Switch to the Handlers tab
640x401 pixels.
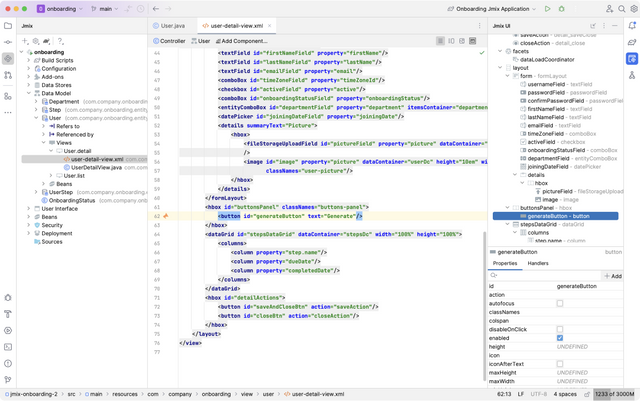pos(538,263)
